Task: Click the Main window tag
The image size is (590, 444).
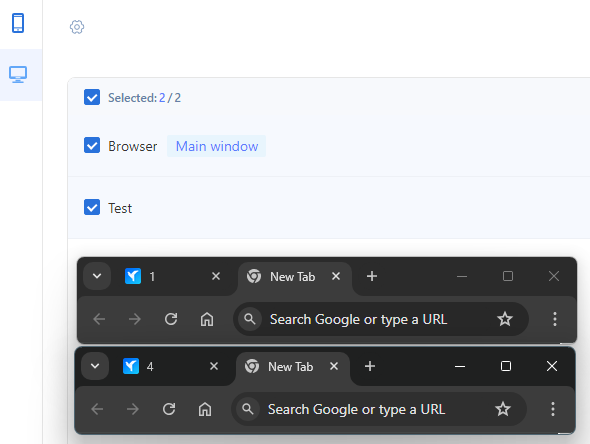Action: pyautogui.click(x=217, y=146)
